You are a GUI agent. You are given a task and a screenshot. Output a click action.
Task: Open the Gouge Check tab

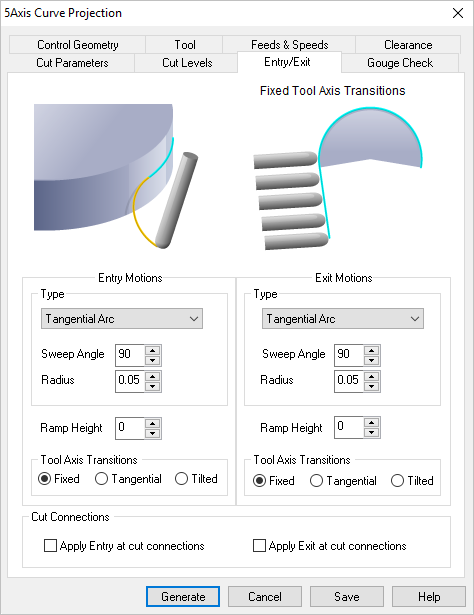(x=400, y=63)
